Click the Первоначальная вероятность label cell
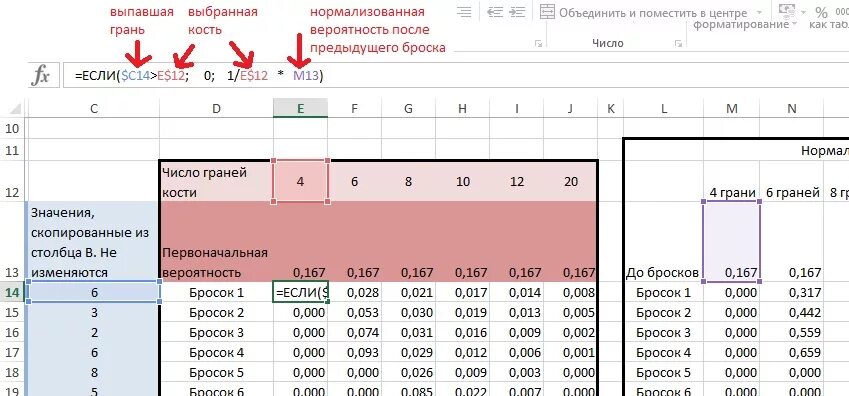The height and width of the screenshot is (396, 849). [216, 242]
